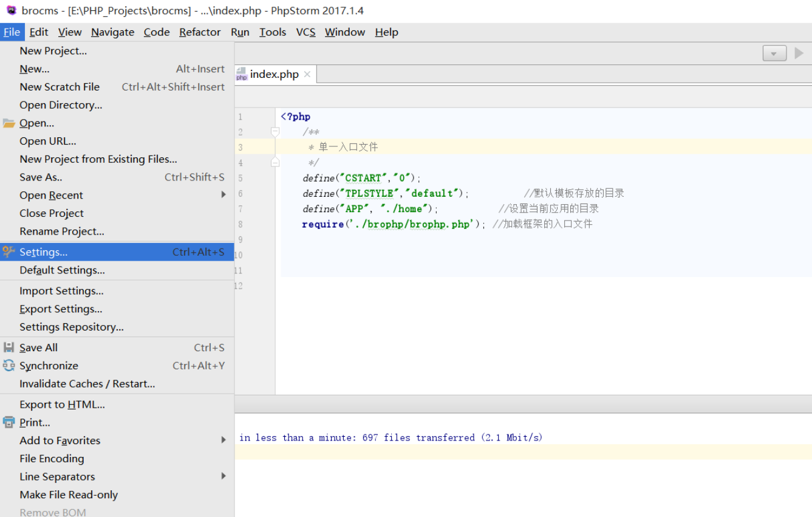
Task: Choose Import Settings...
Action: 117,291
